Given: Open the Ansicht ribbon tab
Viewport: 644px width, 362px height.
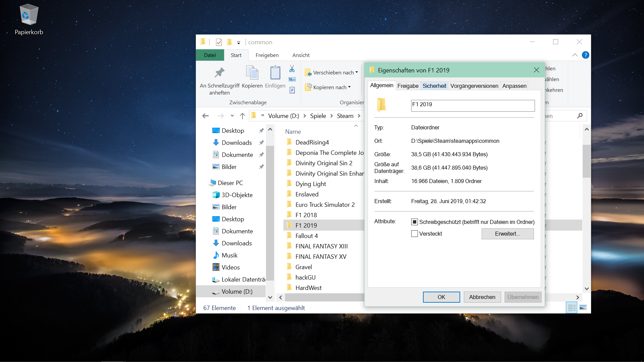Looking at the screenshot, I should click(301, 55).
